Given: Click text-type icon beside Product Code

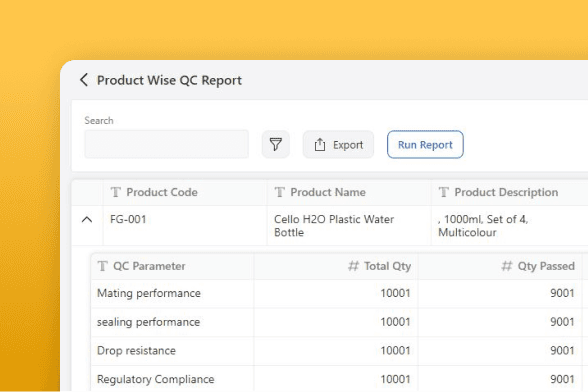Looking at the screenshot, I should point(116,192).
